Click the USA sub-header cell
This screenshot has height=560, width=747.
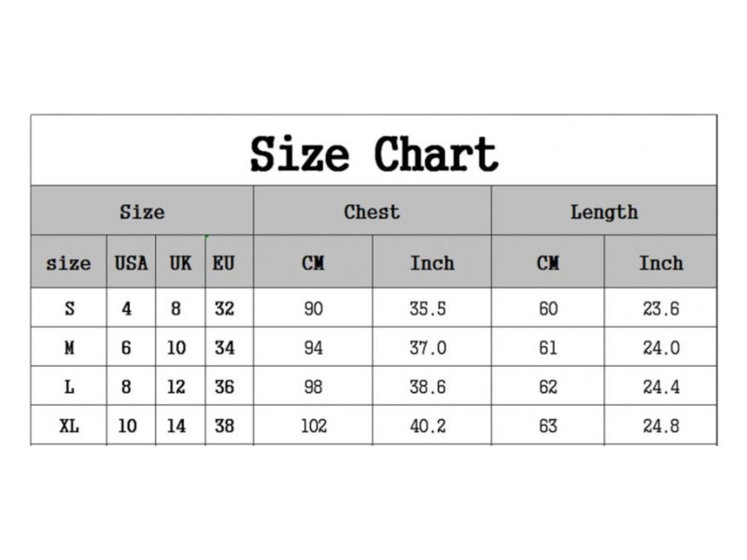131,262
